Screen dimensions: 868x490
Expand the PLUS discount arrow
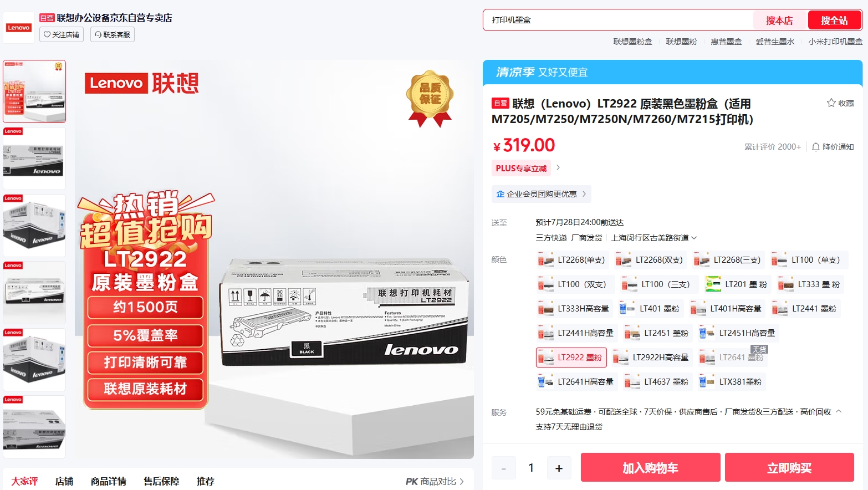click(x=558, y=168)
